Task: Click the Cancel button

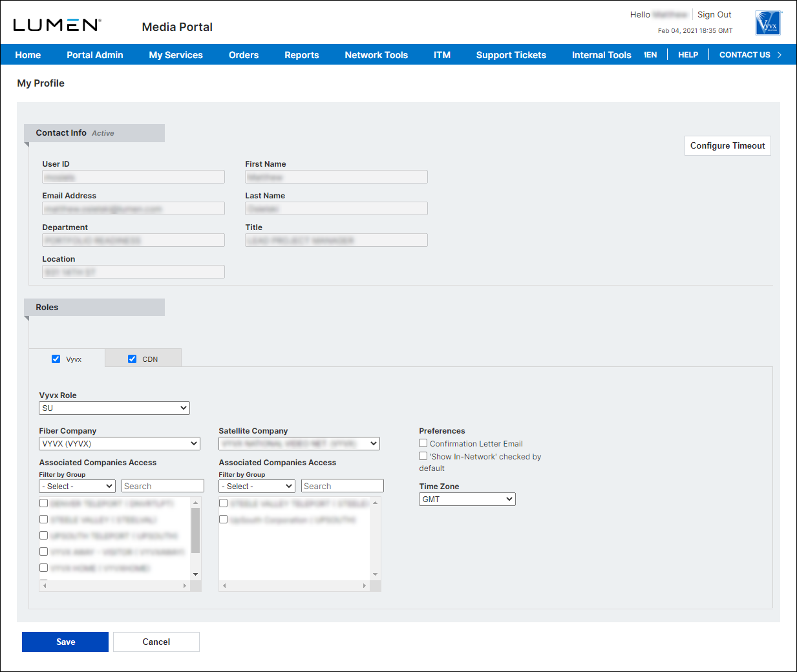Action: tap(156, 642)
